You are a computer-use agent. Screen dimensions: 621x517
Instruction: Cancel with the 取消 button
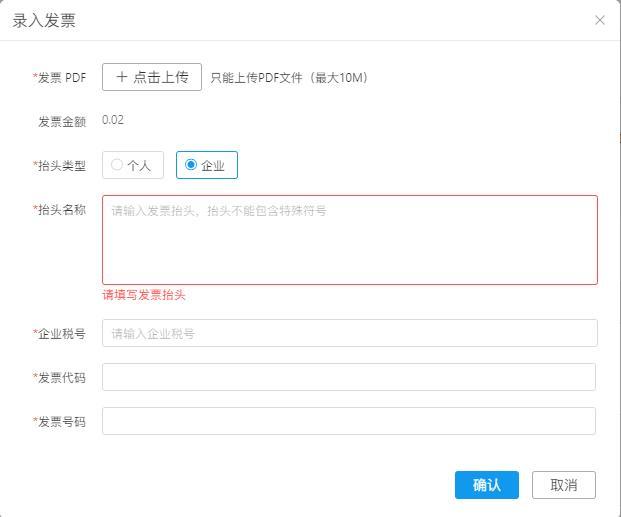[x=563, y=485]
